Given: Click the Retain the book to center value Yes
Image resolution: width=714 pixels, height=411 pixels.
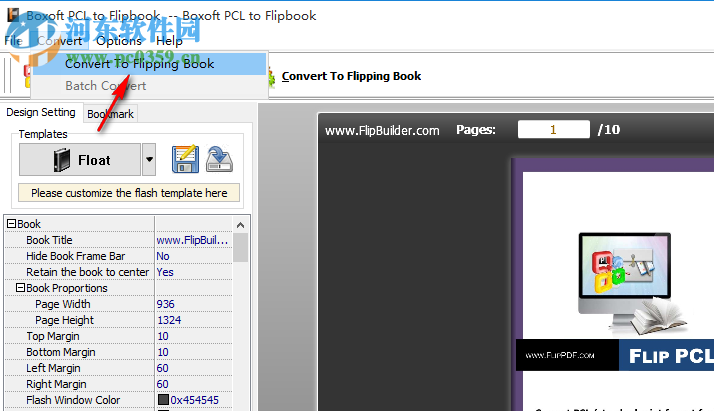Looking at the screenshot, I should (x=194, y=272).
